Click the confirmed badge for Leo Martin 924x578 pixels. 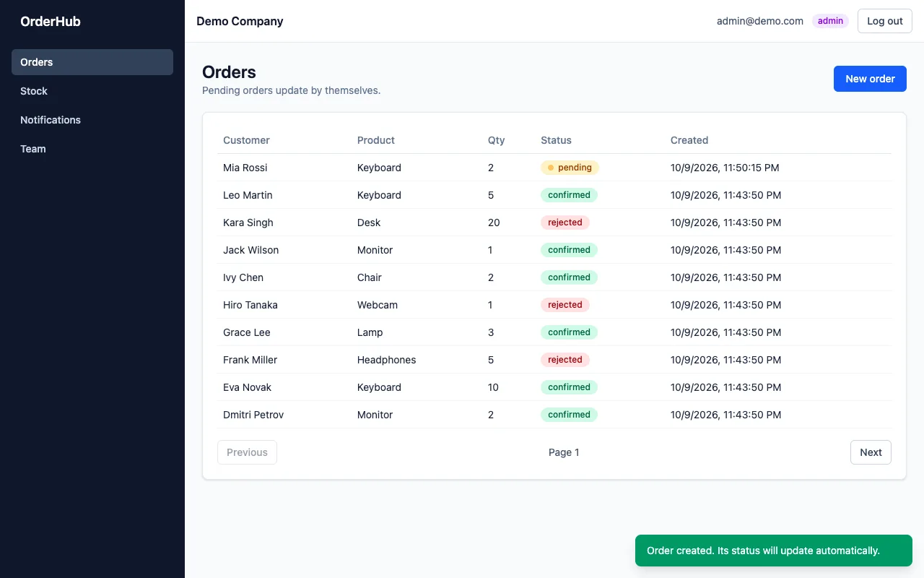[x=569, y=195]
